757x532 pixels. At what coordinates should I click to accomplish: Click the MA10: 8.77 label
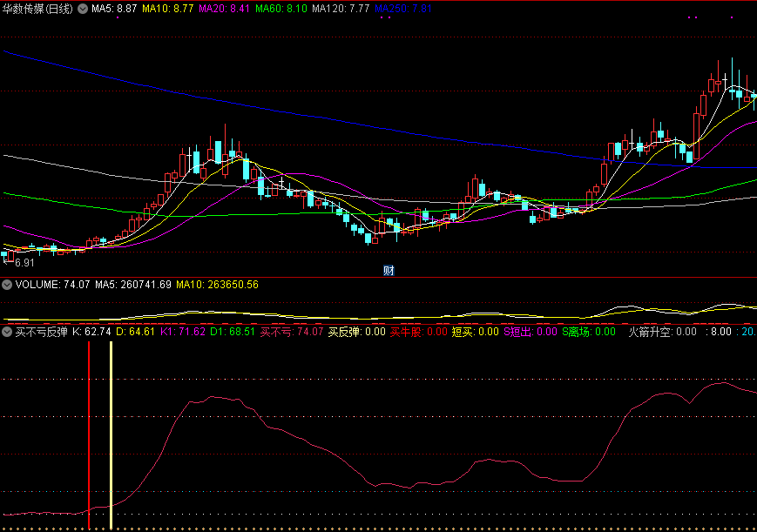click(x=167, y=9)
